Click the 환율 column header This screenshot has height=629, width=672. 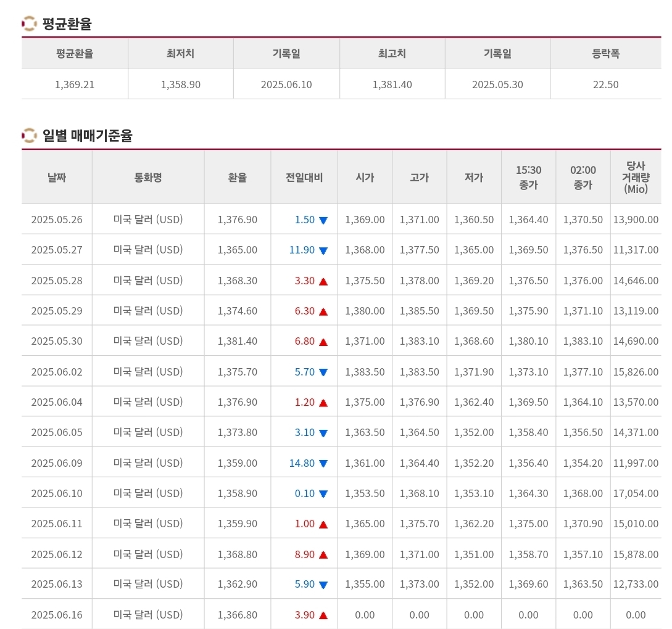238,177
